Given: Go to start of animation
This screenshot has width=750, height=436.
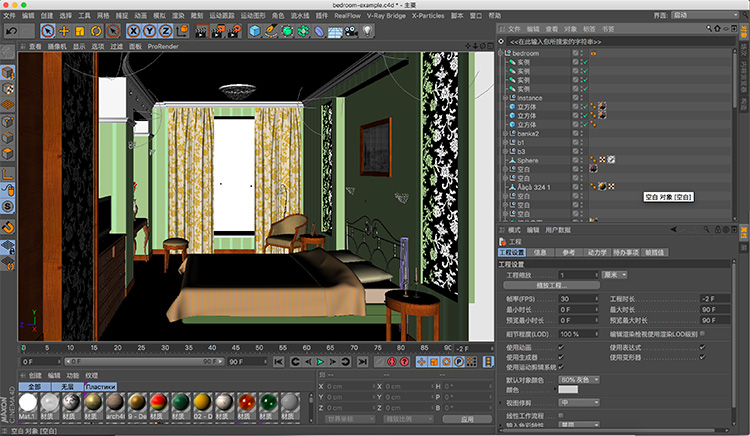Looking at the screenshot, I should click(279, 362).
